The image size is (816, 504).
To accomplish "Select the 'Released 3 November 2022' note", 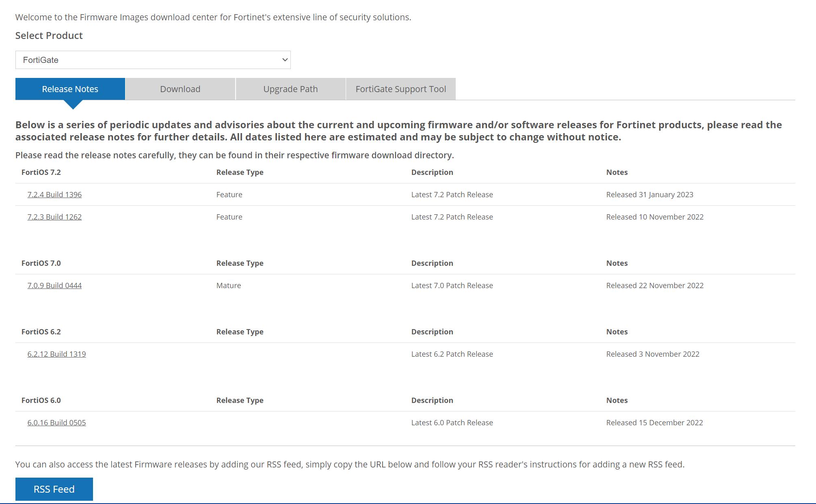I will [653, 354].
